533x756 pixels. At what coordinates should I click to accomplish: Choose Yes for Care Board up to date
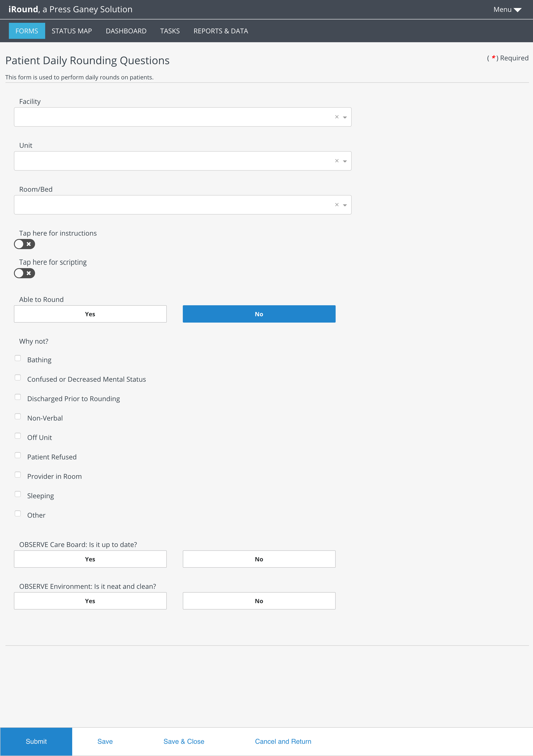90,559
